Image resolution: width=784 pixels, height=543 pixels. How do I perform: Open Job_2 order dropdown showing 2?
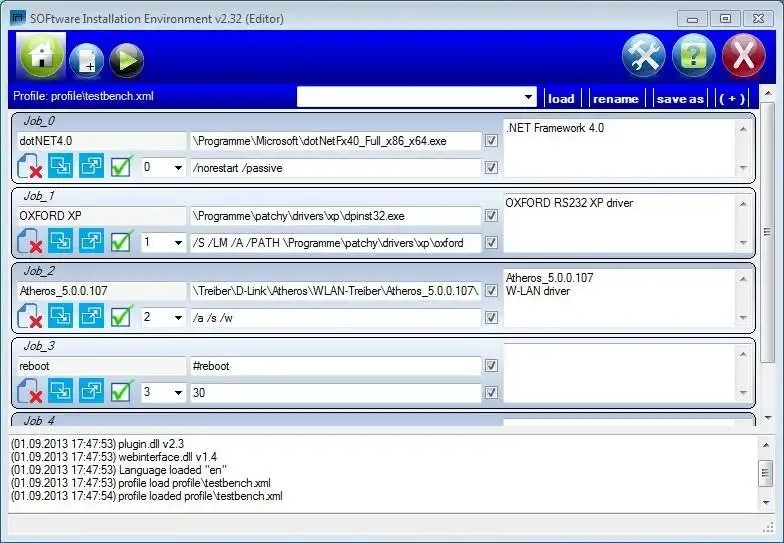coord(162,317)
